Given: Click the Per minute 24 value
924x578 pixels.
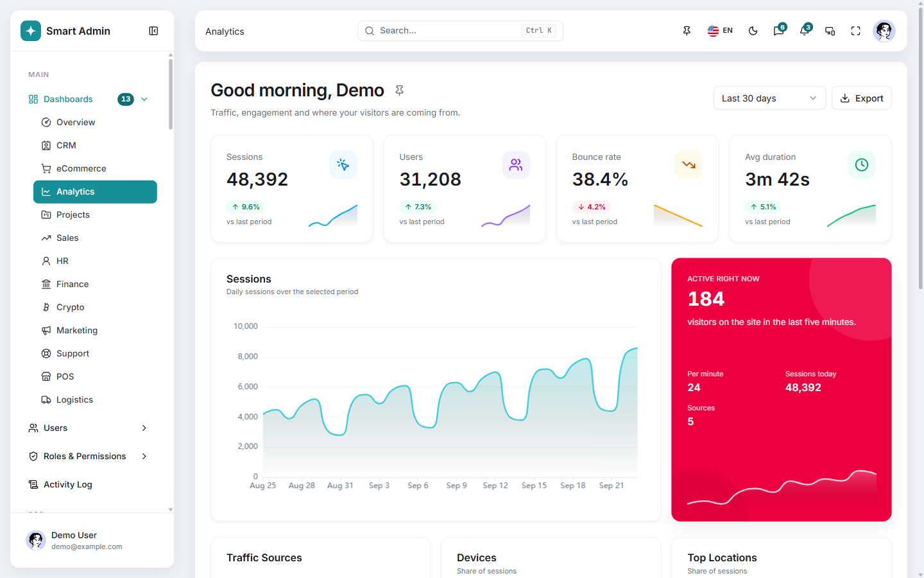Looking at the screenshot, I should click(x=694, y=387).
